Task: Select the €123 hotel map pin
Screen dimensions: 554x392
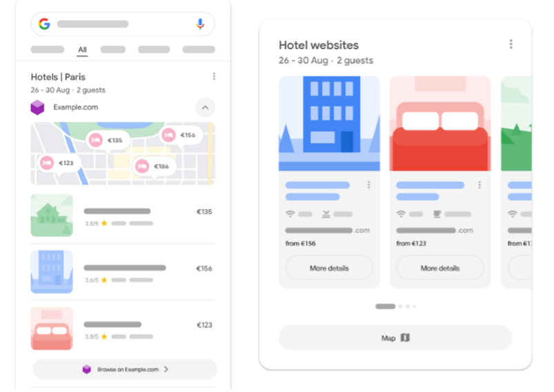Action: tap(59, 163)
